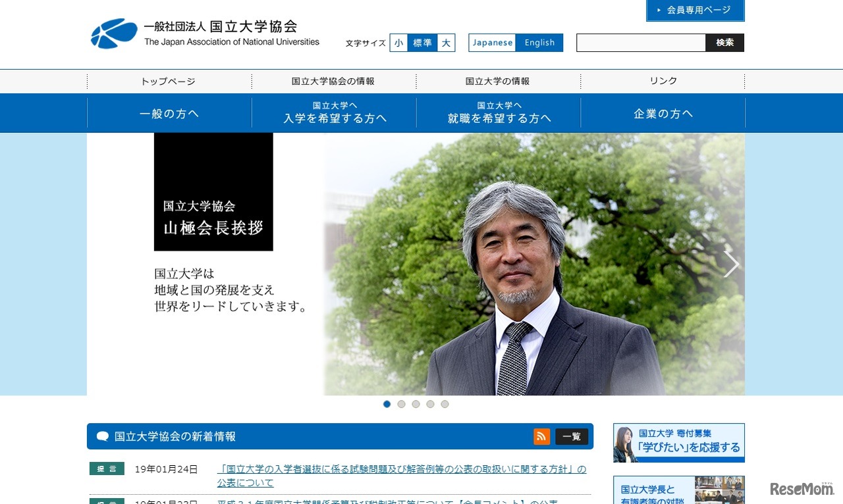Viewport: 843px width, 504px height.
Task: Open the 寄付募集 donation banner
Action: coord(679,442)
